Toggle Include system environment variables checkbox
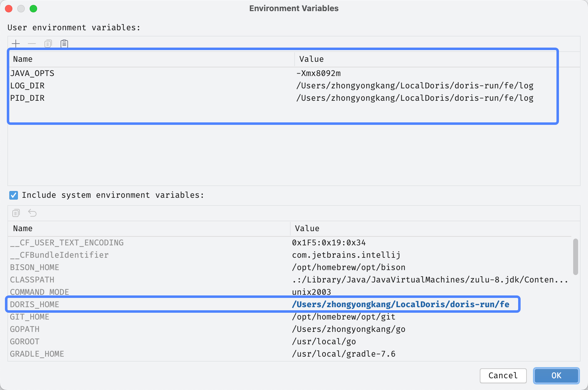The width and height of the screenshot is (588, 390). pyautogui.click(x=14, y=195)
